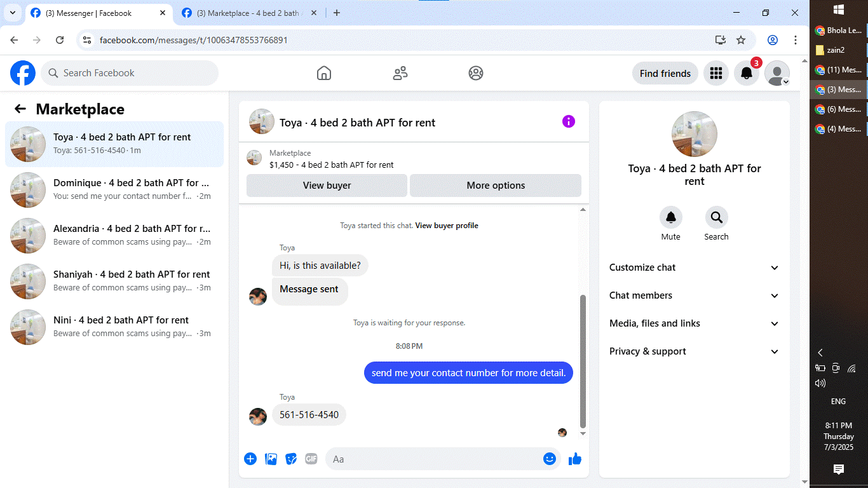Bookmark this page with the star icon
Viewport: 868px width, 488px height.
tap(741, 40)
